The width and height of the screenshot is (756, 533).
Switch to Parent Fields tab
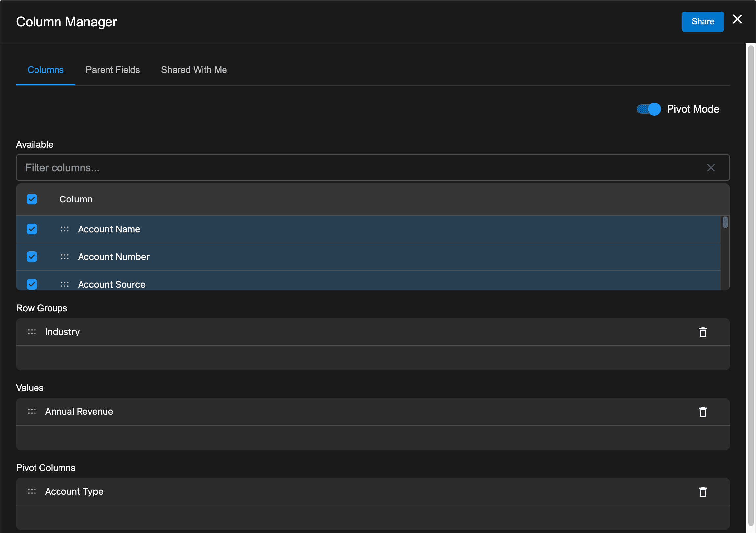113,70
